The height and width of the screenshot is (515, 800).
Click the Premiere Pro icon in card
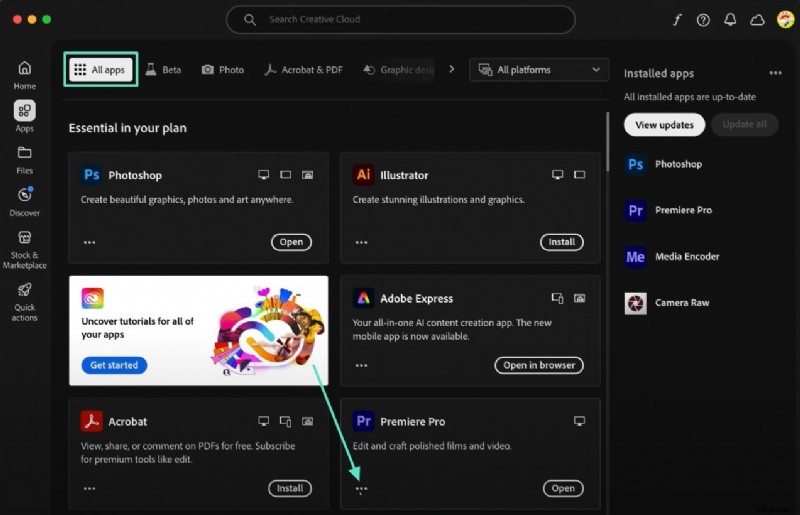click(363, 421)
